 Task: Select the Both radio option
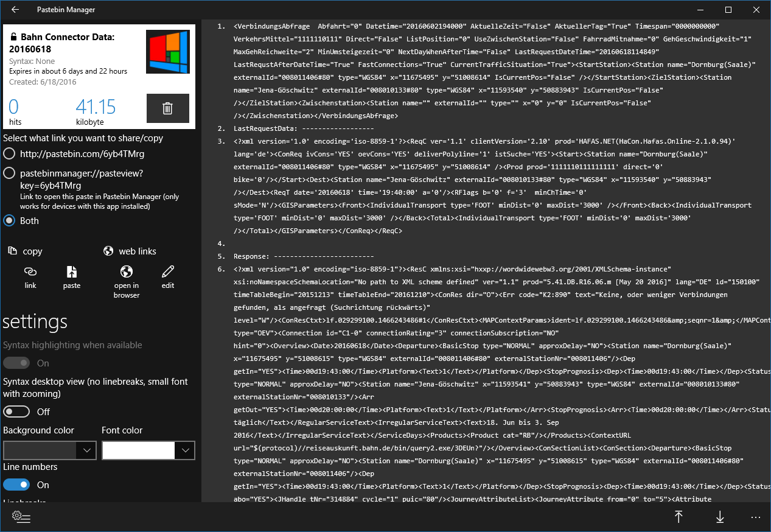[9, 220]
